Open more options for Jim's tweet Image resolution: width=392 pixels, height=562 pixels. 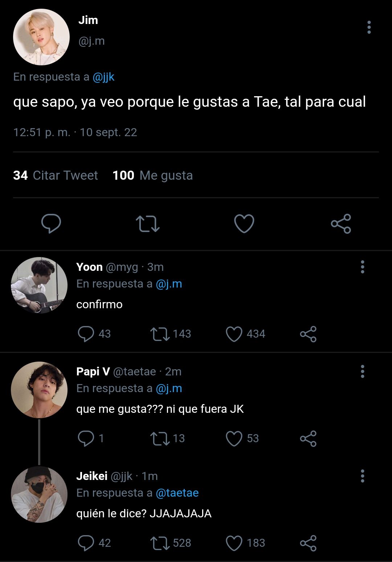[369, 27]
